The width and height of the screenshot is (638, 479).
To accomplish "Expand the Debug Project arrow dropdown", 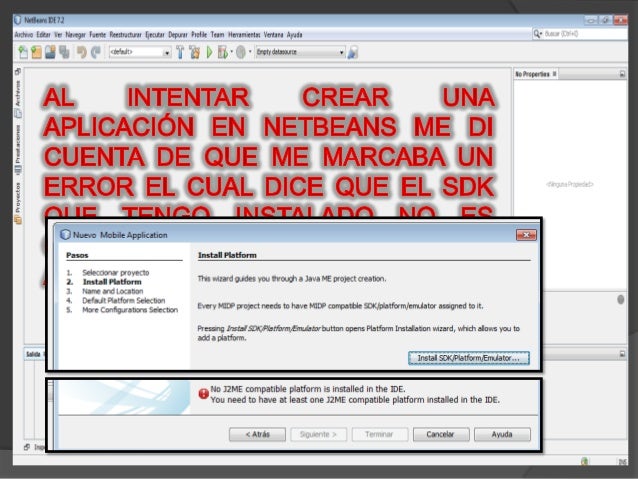I will click(232, 52).
